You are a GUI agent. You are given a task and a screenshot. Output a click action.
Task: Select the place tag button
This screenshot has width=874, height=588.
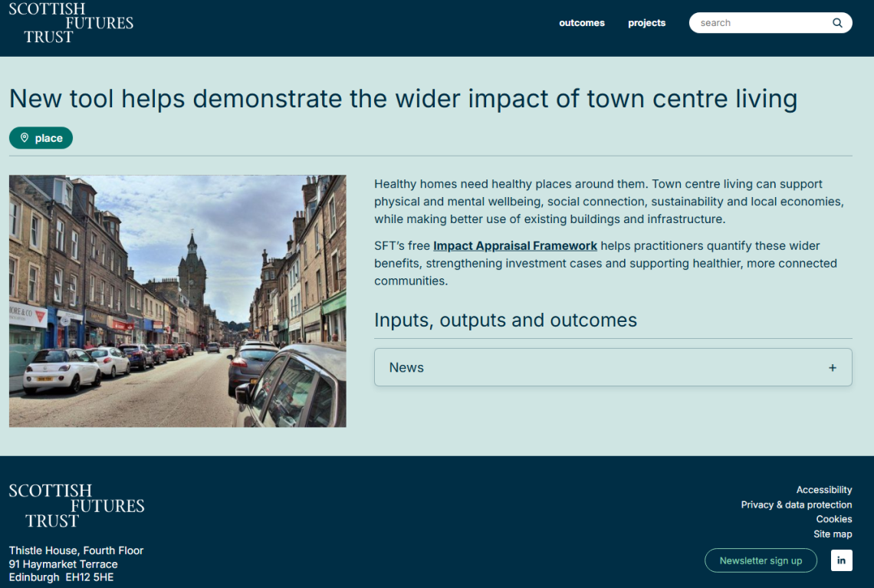(x=41, y=138)
